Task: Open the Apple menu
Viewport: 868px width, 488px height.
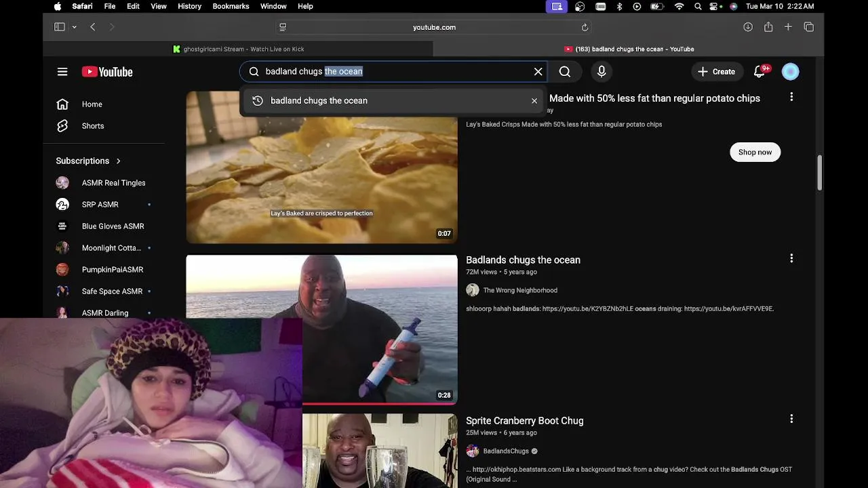Action: (58, 6)
